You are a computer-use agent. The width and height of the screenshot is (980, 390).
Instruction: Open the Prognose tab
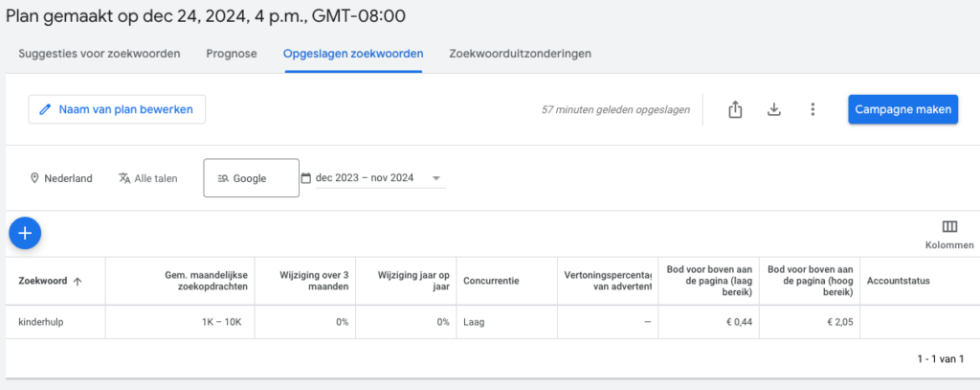[232, 54]
